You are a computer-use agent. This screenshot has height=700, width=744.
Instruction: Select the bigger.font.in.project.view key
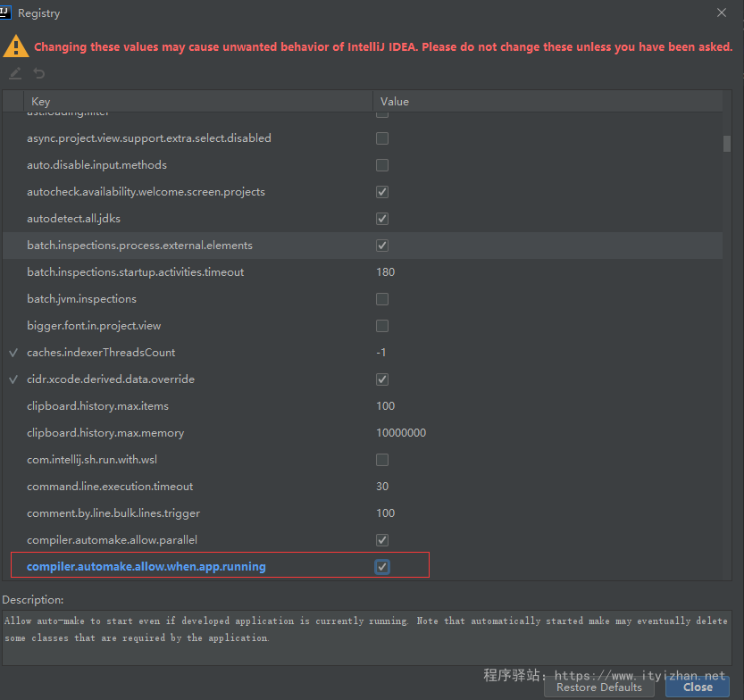[x=94, y=326]
